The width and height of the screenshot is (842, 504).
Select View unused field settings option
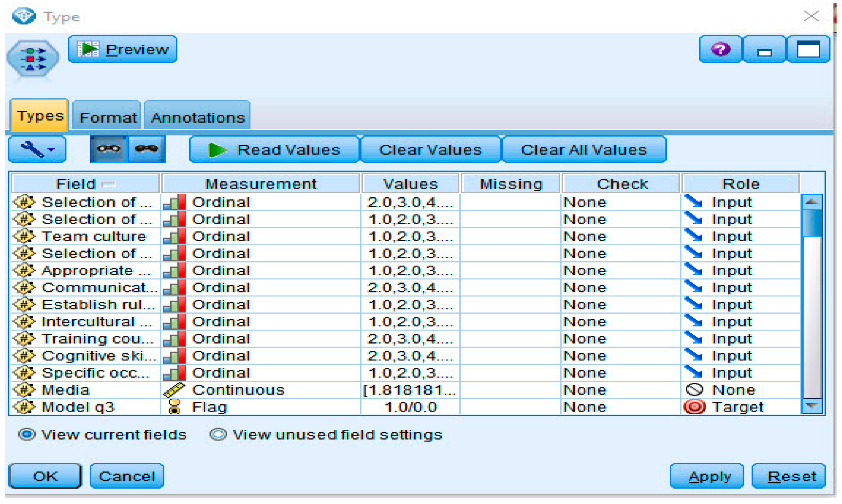(218, 435)
